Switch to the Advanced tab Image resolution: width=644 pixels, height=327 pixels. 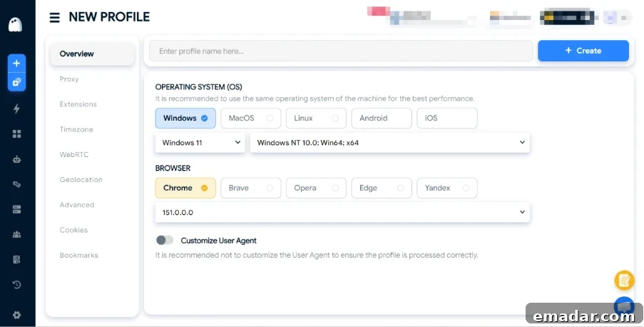[x=77, y=205]
